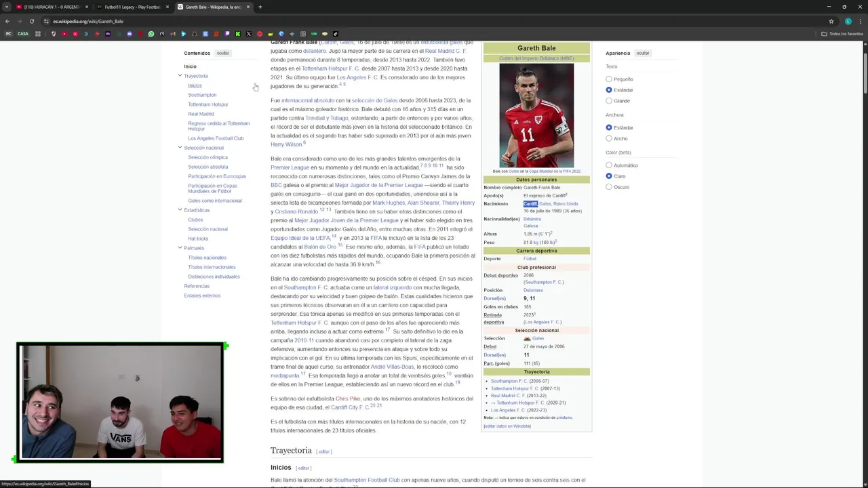Open the André Villas-Boas link

coord(392,367)
